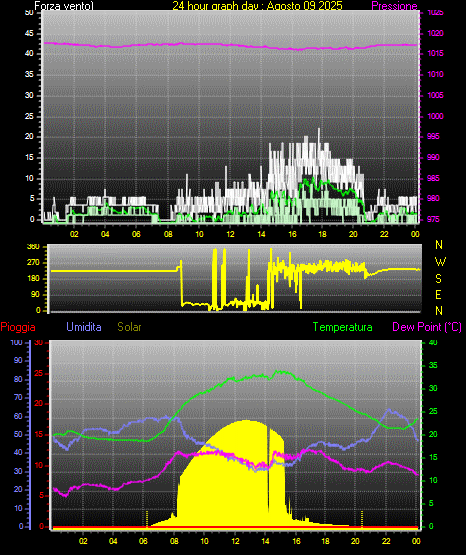Click the 1000 pressure axis value
The image size is (466, 555).
[435, 116]
